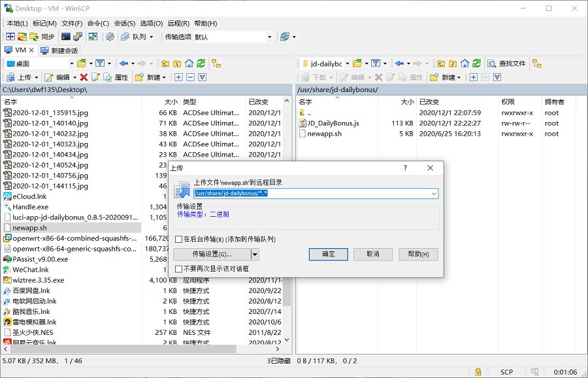Open the 选项(O) menu

tap(152, 24)
